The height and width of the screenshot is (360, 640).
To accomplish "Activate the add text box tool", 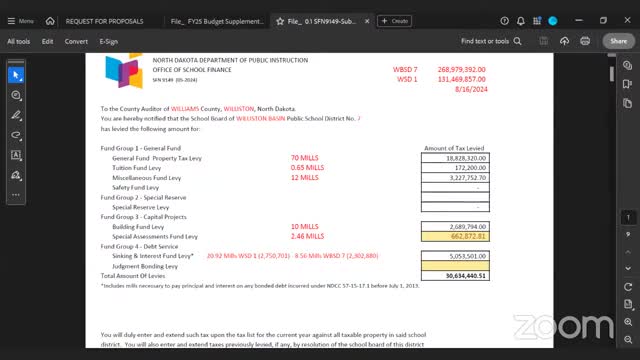I will coord(16,155).
